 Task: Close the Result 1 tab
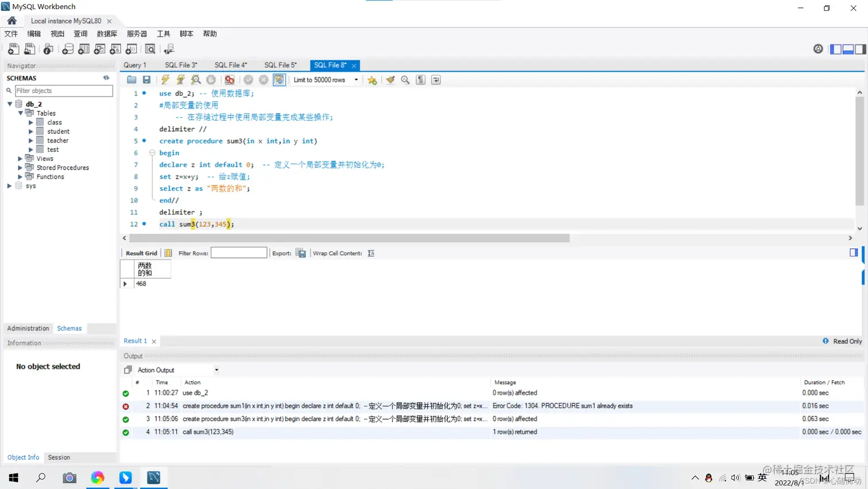(154, 341)
